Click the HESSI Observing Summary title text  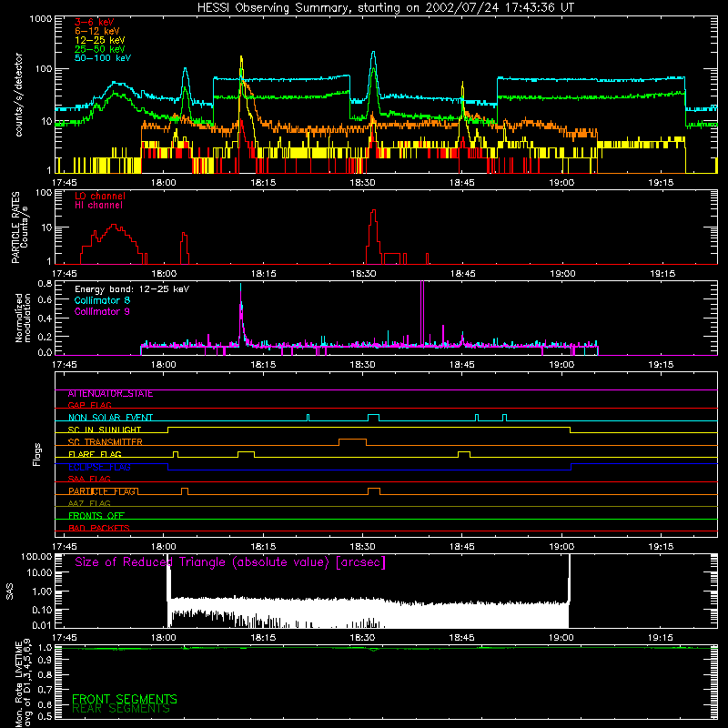pos(385,8)
